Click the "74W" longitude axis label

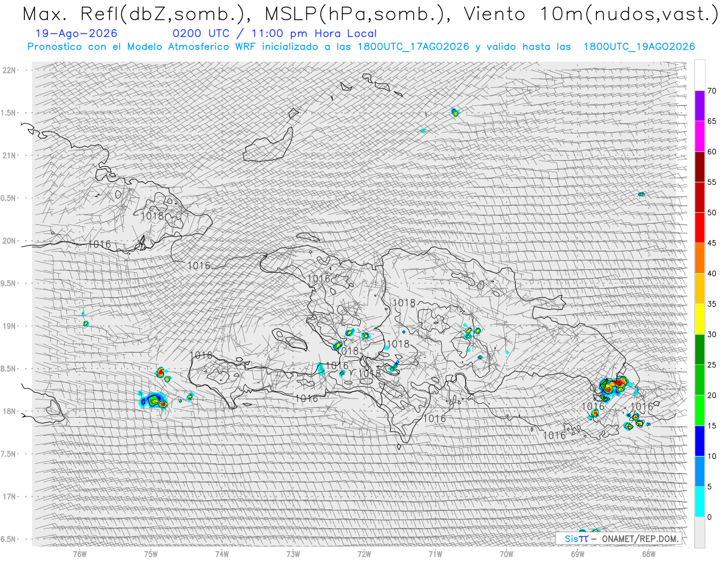coord(222,554)
